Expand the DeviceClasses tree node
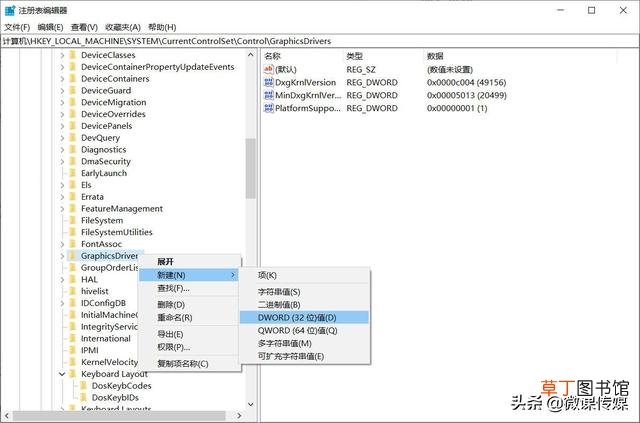 coord(62,55)
